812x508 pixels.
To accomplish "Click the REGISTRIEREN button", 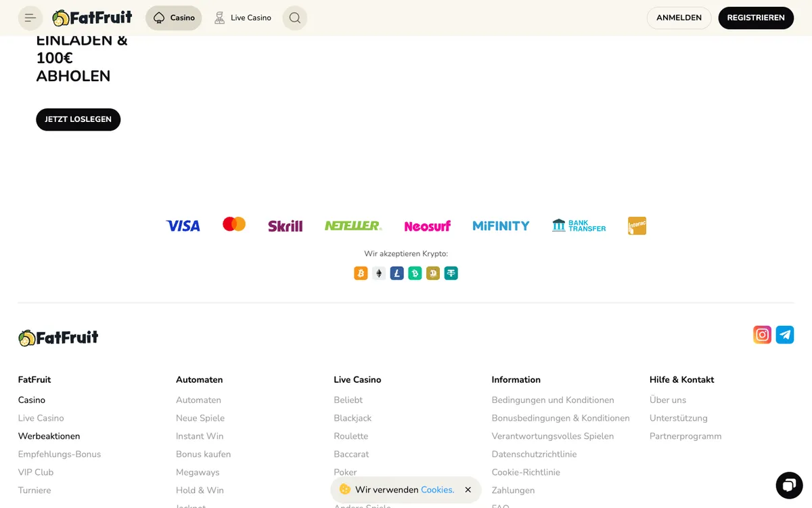I will click(756, 18).
